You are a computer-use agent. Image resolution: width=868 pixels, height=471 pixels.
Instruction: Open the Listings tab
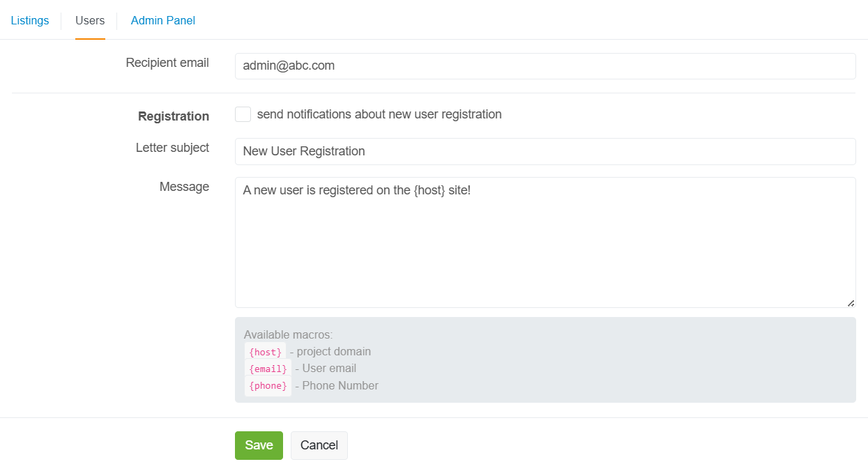tap(30, 20)
